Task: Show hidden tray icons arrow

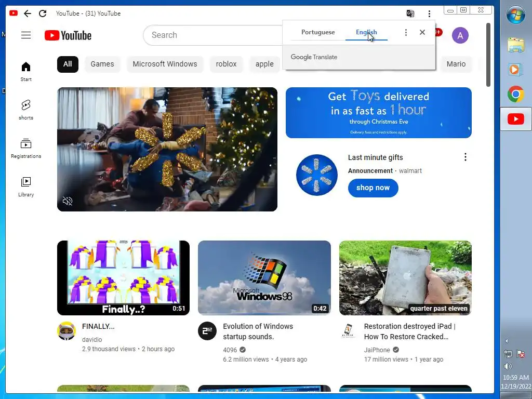Action: 507,341
